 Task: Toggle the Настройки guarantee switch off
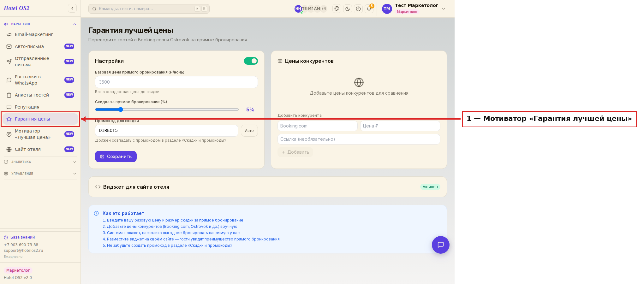251,61
